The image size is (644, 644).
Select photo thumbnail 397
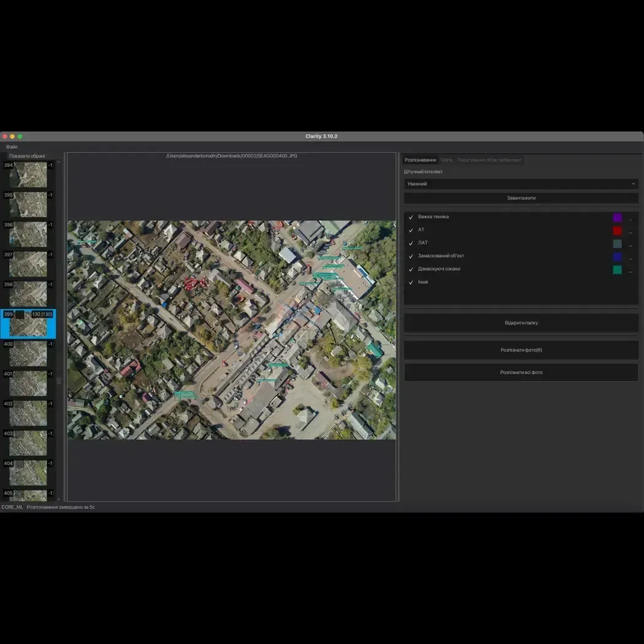coord(28,264)
